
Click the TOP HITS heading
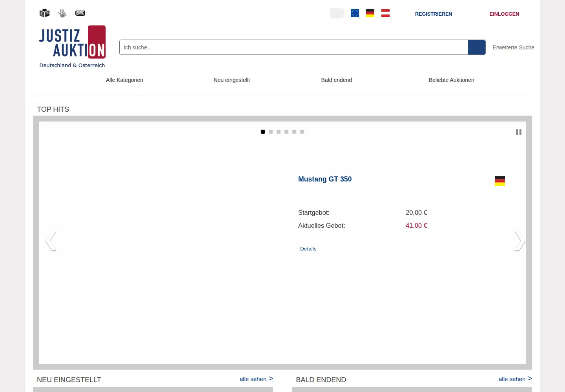(x=53, y=109)
